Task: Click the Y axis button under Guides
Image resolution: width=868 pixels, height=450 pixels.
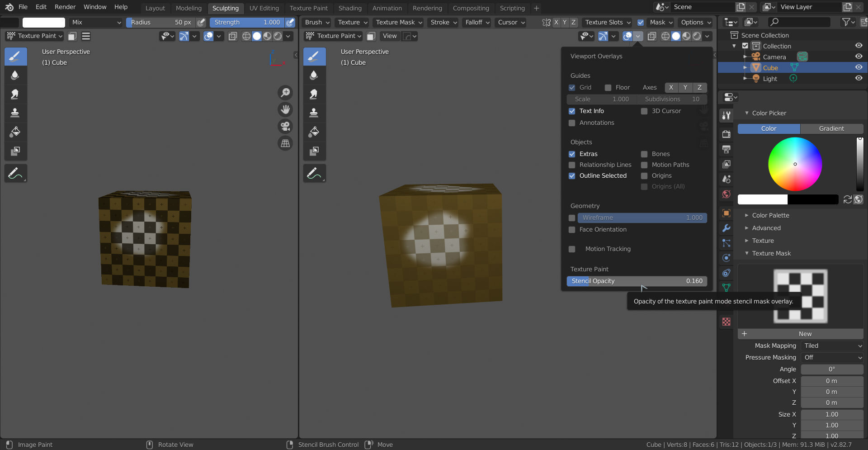Action: pos(685,87)
